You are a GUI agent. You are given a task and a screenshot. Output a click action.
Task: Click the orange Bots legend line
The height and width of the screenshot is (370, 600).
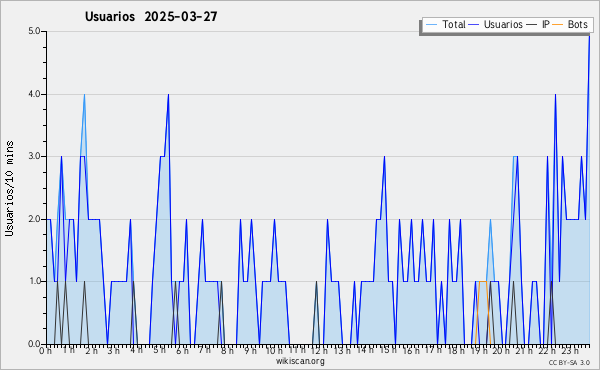558,25
